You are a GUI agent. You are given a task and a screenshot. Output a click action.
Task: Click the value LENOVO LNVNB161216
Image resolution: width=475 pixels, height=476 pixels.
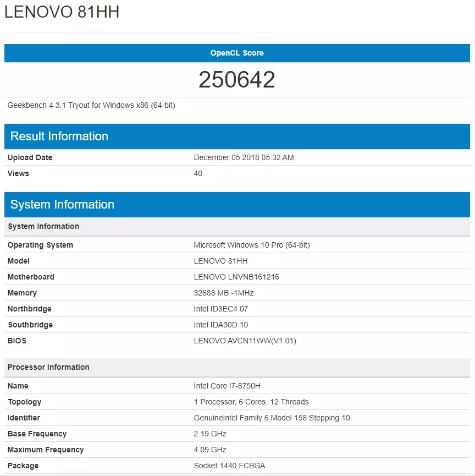[x=236, y=277]
